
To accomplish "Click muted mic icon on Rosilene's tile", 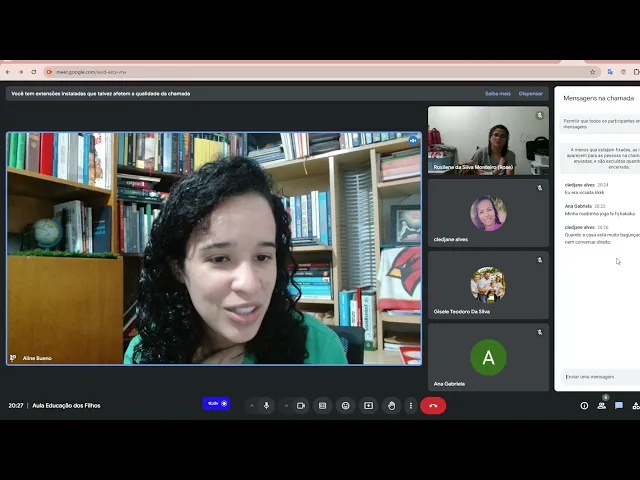I will [x=540, y=116].
